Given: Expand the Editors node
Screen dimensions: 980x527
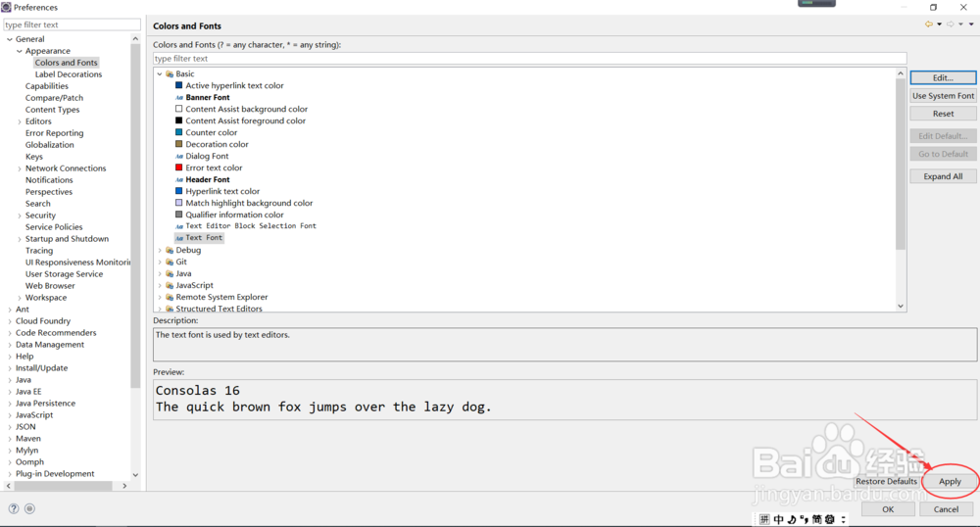Looking at the screenshot, I should [x=20, y=121].
